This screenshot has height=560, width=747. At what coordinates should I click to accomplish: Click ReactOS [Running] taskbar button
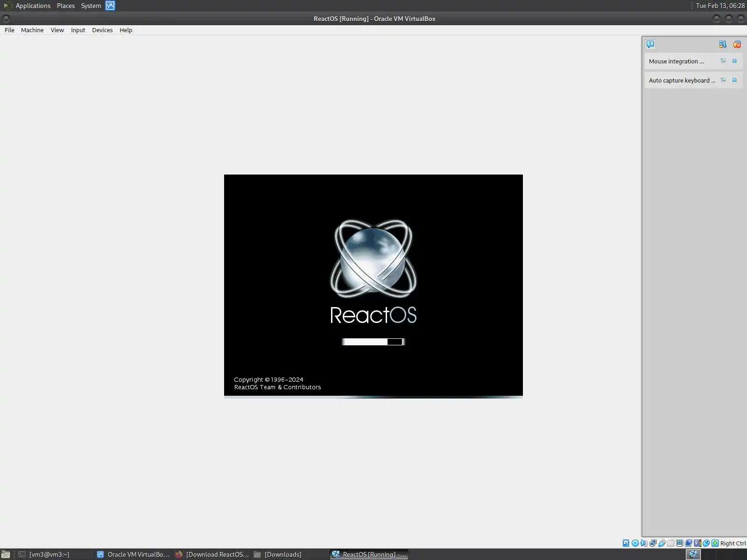(x=369, y=554)
